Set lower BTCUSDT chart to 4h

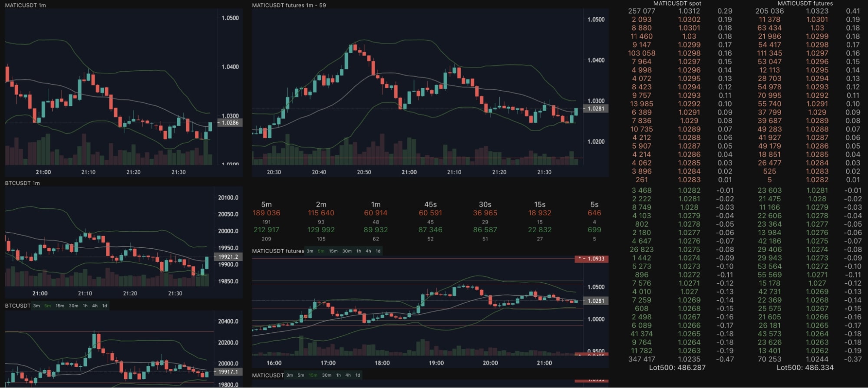click(95, 306)
